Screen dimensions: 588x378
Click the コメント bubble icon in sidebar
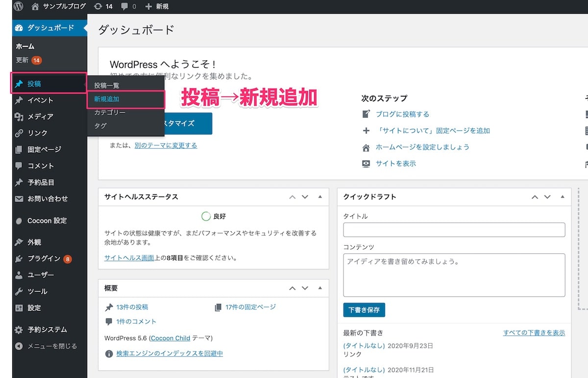(x=19, y=166)
